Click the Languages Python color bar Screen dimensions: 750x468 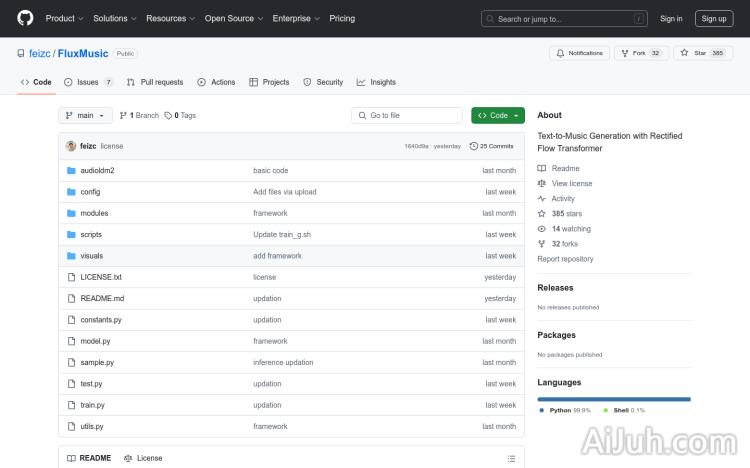click(x=612, y=399)
